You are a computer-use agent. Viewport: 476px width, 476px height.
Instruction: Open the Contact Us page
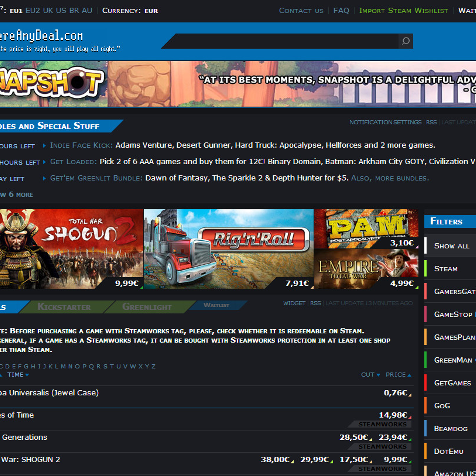pos(301,11)
